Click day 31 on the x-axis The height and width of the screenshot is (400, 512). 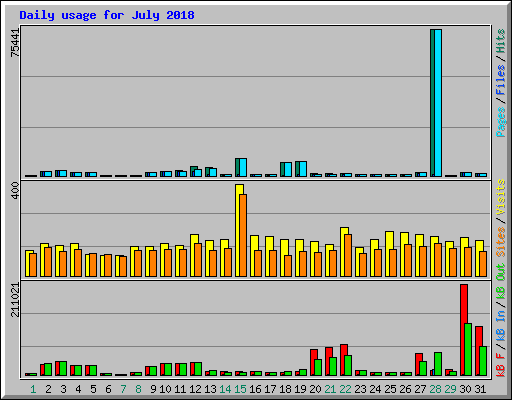[x=480, y=389]
